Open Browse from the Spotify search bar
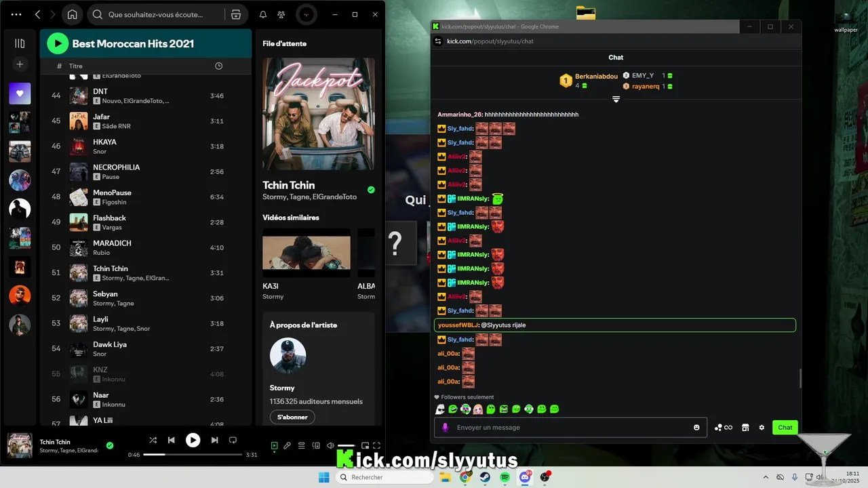The image size is (868, 488). 236,14
